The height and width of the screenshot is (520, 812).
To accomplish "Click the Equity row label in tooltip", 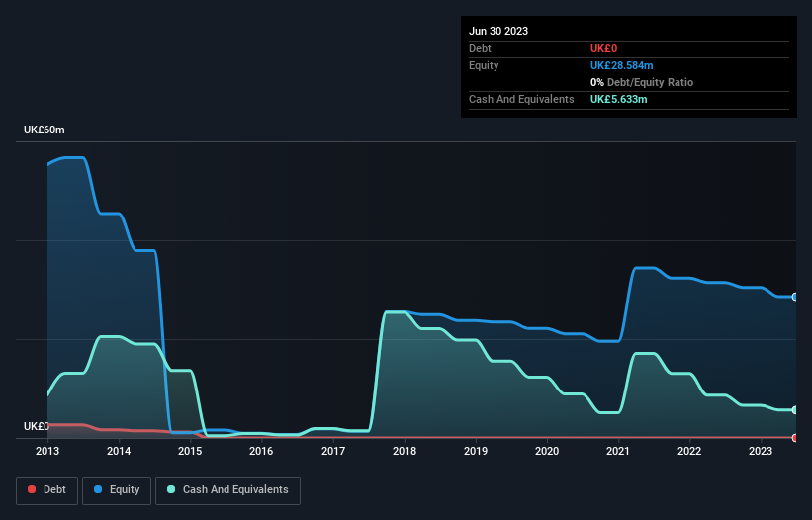I will tap(484, 65).
